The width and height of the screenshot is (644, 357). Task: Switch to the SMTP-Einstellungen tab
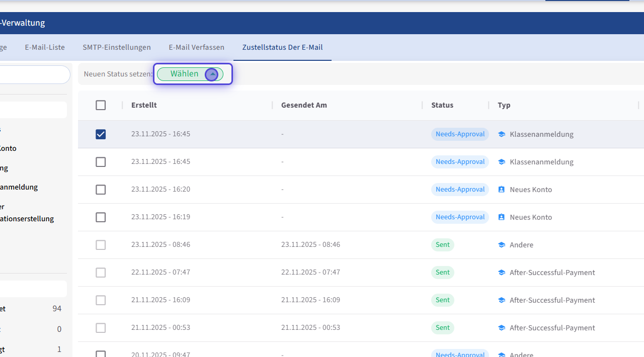pyautogui.click(x=117, y=47)
